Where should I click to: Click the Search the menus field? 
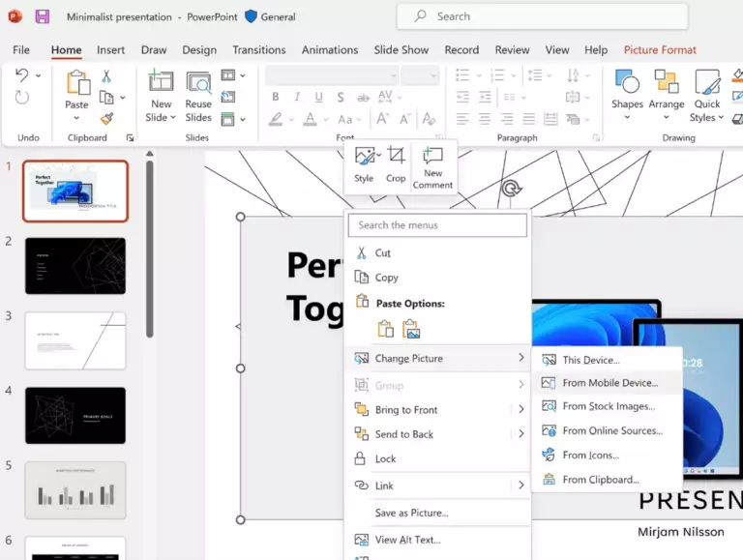438,225
